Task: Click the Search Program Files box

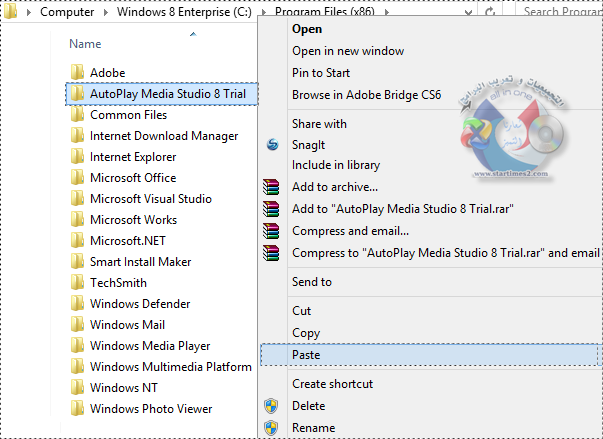Action: (x=561, y=12)
